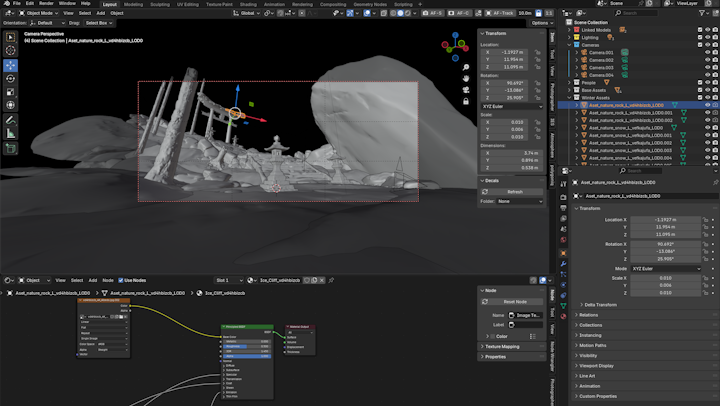The width and height of the screenshot is (720, 406).
Task: Open the Tool properties tab icon
Action: coord(563,183)
